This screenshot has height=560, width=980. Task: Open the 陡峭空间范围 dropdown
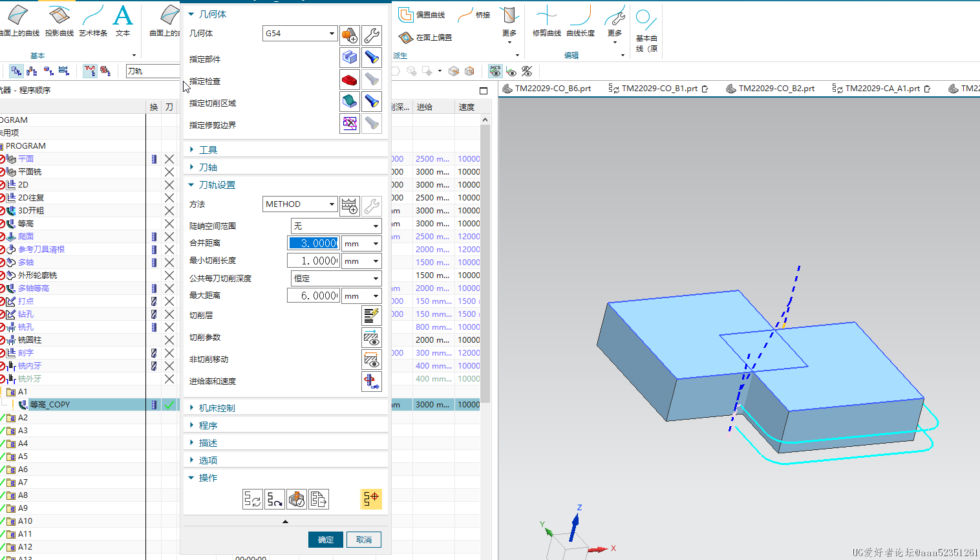[x=336, y=226]
